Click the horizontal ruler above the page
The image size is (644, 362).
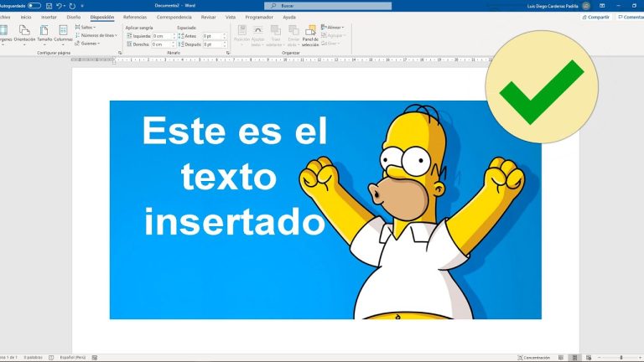(282, 60)
